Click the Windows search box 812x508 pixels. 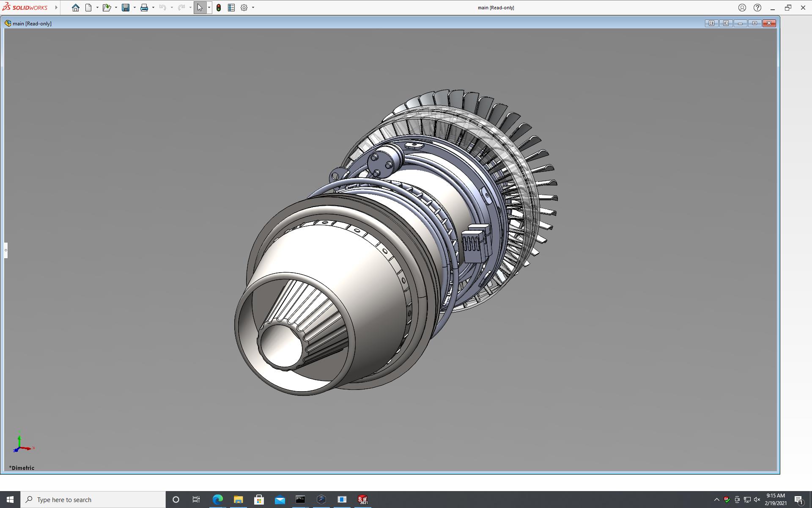[x=93, y=500]
